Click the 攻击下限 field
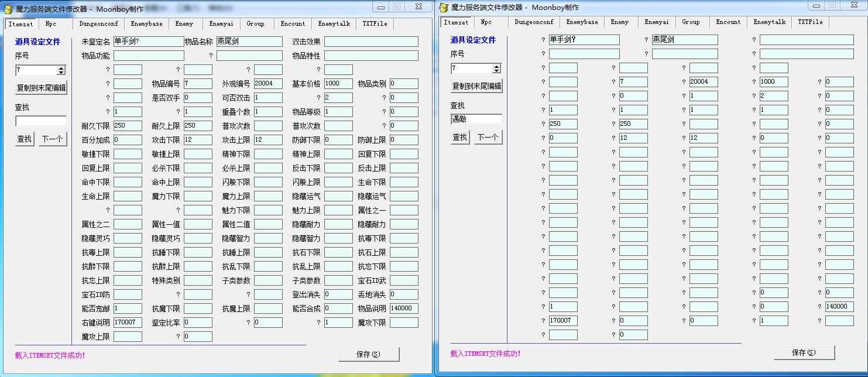This screenshot has width=868, height=377. [198, 140]
